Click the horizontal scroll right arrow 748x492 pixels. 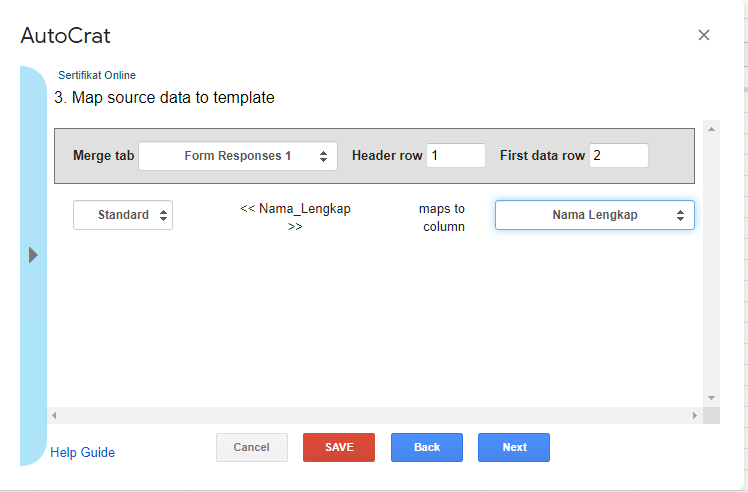pyautogui.click(x=695, y=416)
